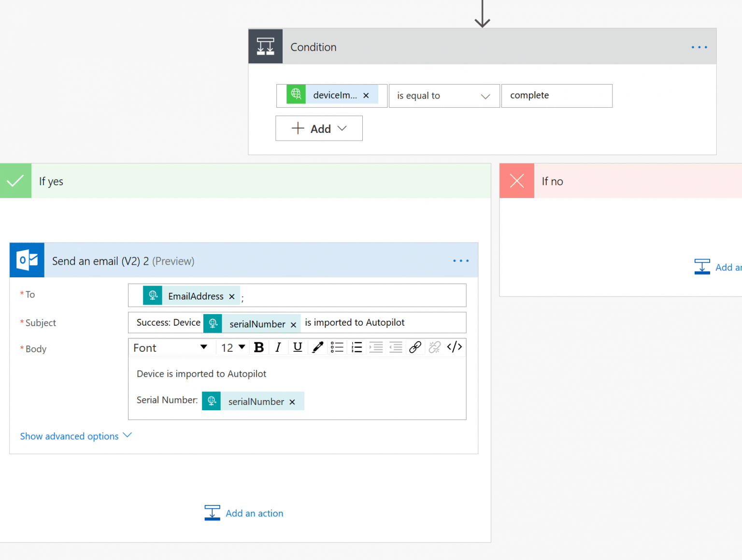
Task: Open the Condition card ellipsis menu
Action: point(699,47)
